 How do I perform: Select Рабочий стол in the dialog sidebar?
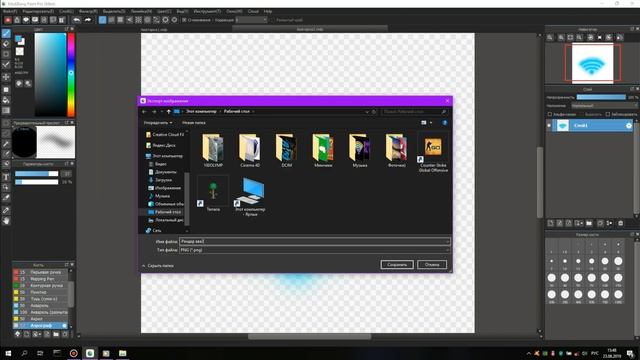click(x=164, y=212)
